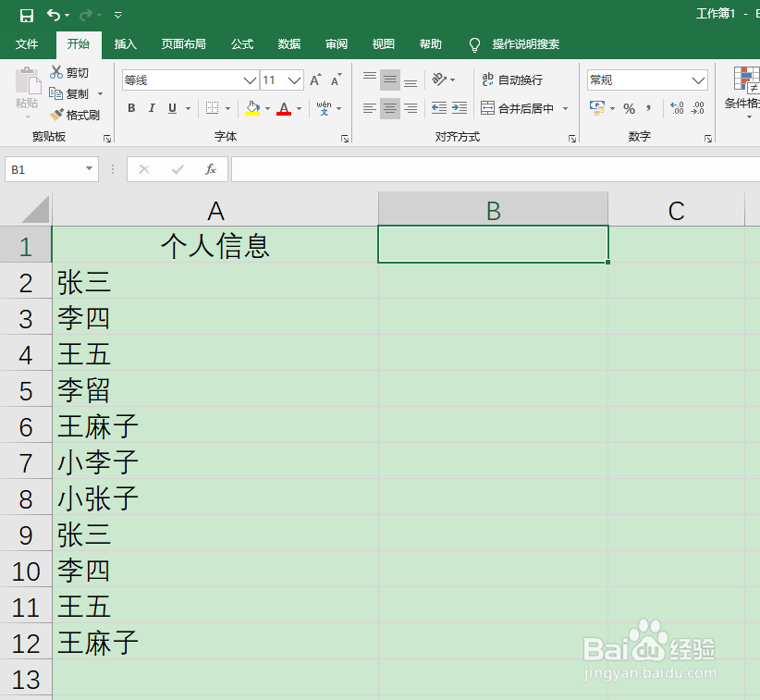Click the 粘贴 paste icon

(x=28, y=80)
